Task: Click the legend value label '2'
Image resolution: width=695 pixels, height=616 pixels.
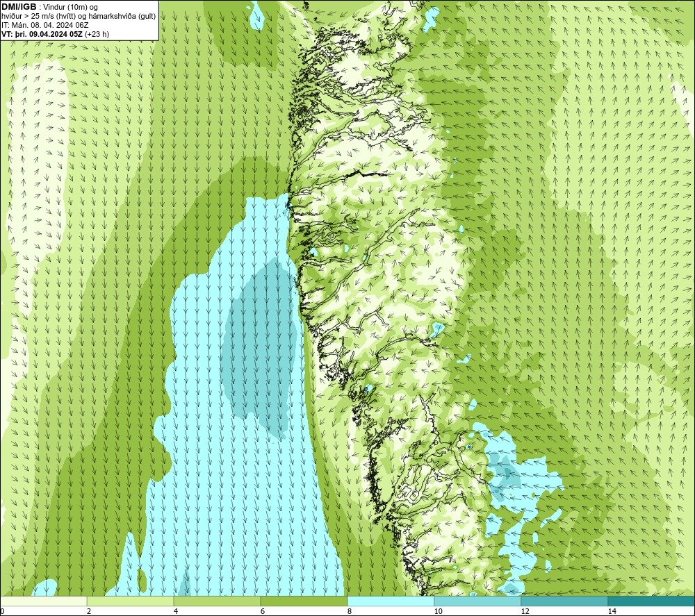Action: (89, 611)
